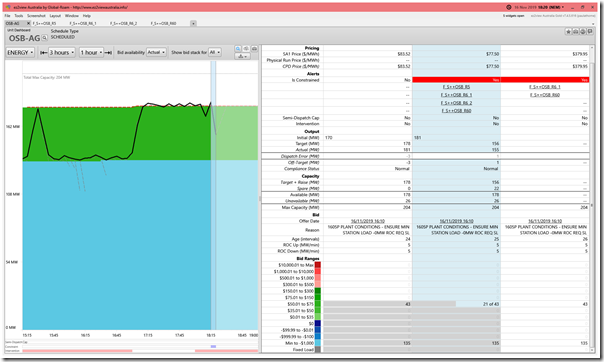Open the Show bid stack for All dropdown
604x362 pixels.
215,52
